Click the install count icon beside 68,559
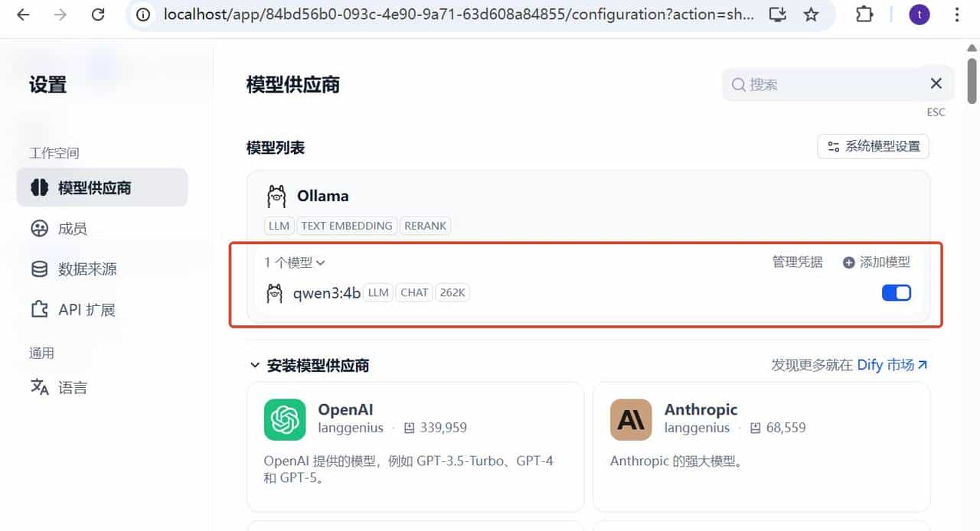980x531 pixels. click(x=755, y=428)
